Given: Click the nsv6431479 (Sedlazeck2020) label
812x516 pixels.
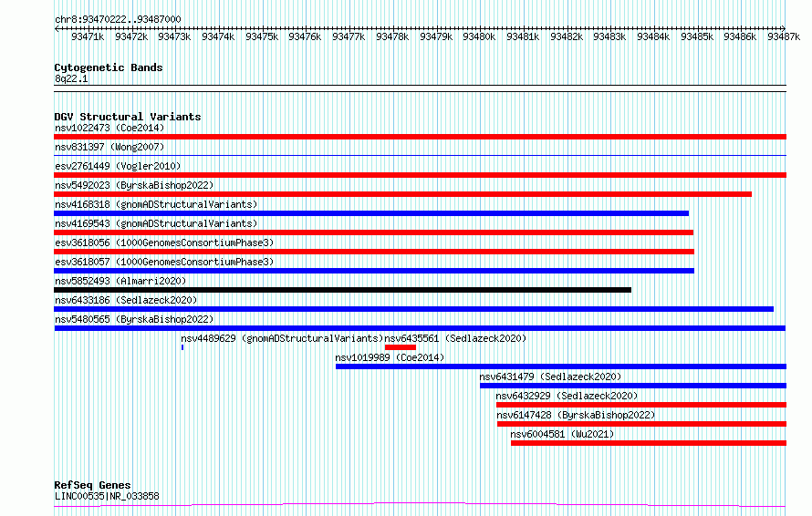Looking at the screenshot, I should (x=550, y=377).
